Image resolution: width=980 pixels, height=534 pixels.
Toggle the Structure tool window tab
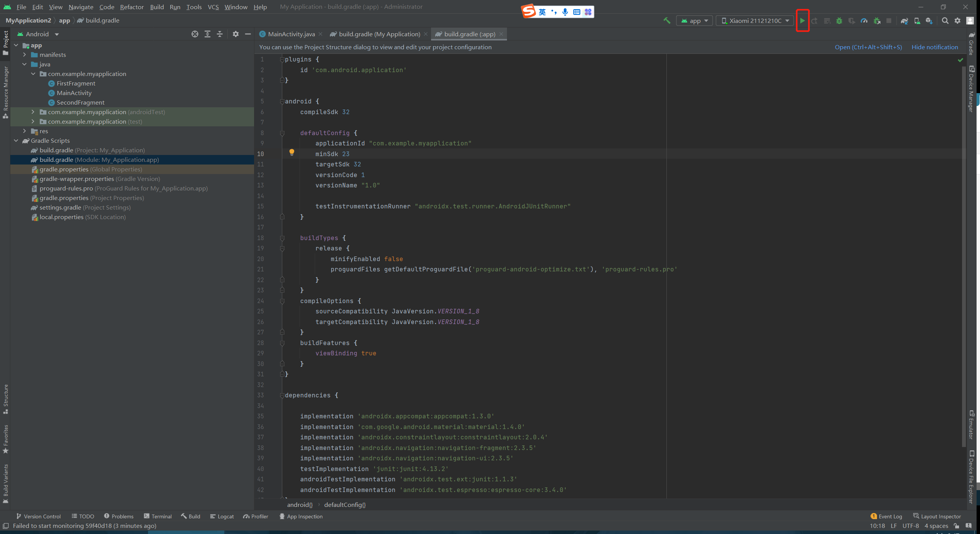[x=5, y=399]
